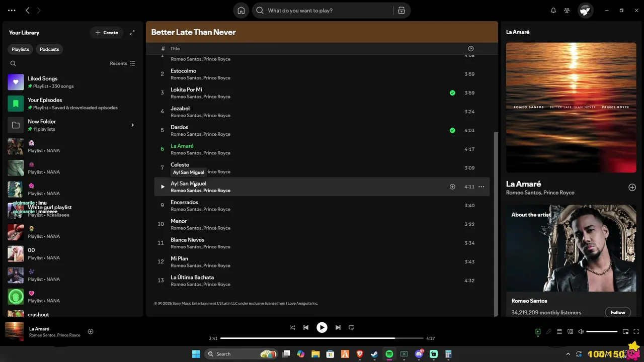
Task: Show hidden system tray icons
Action: (x=568, y=354)
